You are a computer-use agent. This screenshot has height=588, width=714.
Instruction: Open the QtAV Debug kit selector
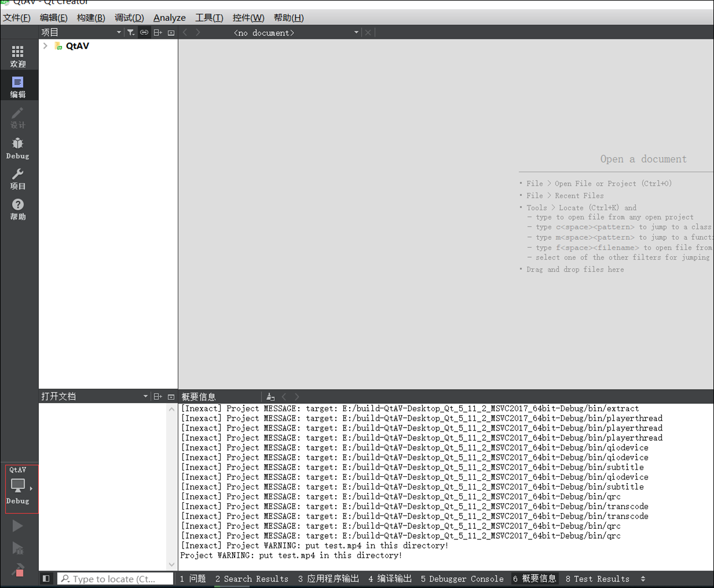pos(21,489)
